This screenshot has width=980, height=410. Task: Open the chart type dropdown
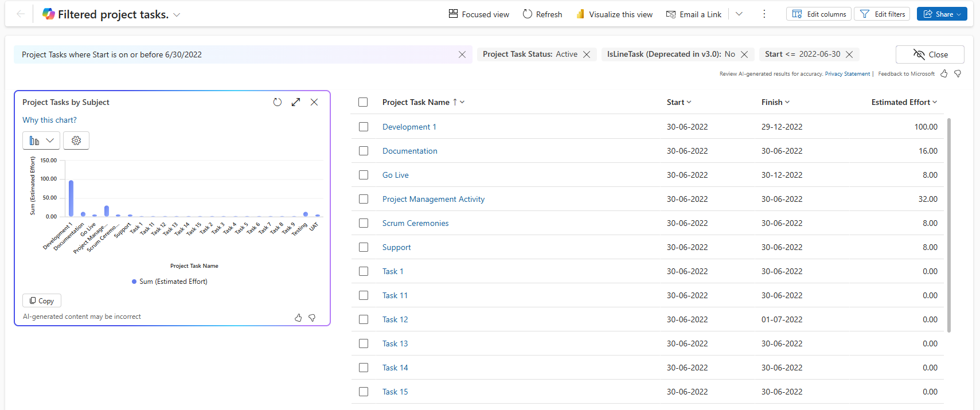point(41,140)
